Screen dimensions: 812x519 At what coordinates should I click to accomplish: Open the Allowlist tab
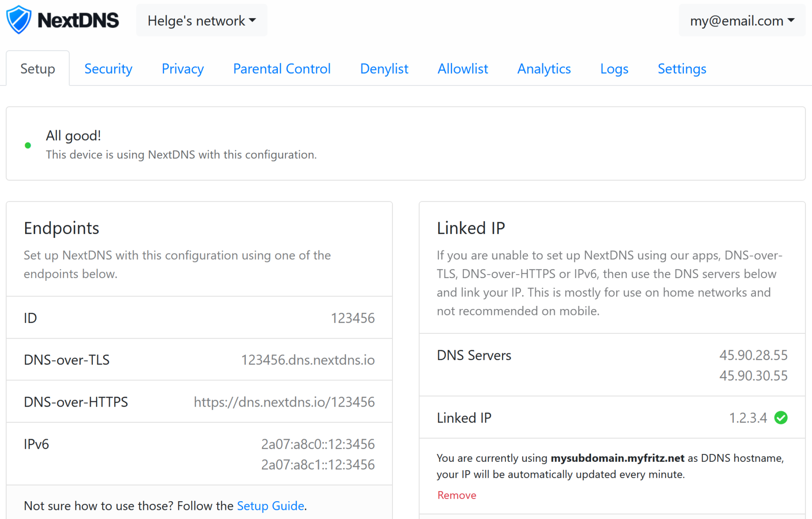[462, 69]
